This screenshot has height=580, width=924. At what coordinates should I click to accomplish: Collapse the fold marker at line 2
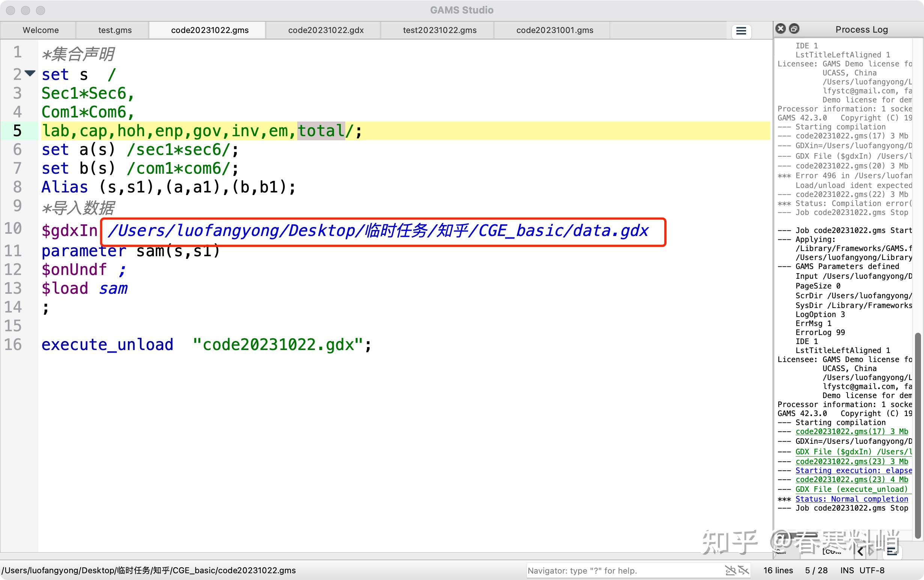(x=30, y=73)
